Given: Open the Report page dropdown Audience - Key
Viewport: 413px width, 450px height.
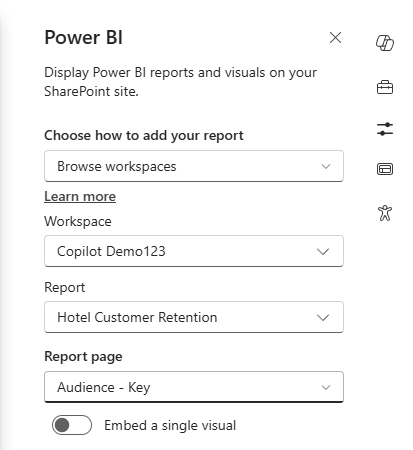Looking at the screenshot, I should click(194, 387).
